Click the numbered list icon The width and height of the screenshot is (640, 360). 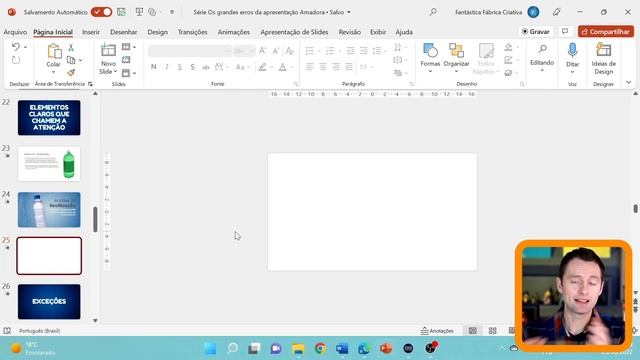click(x=330, y=51)
